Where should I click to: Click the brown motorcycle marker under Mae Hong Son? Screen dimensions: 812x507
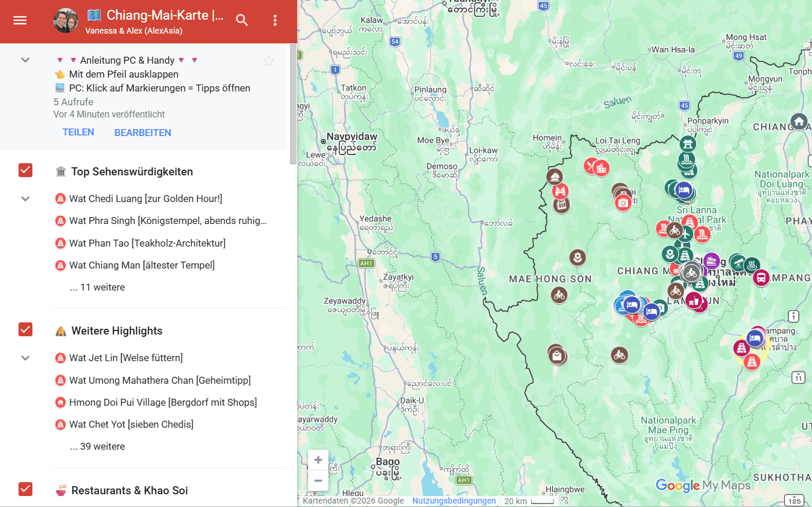pyautogui.click(x=559, y=295)
